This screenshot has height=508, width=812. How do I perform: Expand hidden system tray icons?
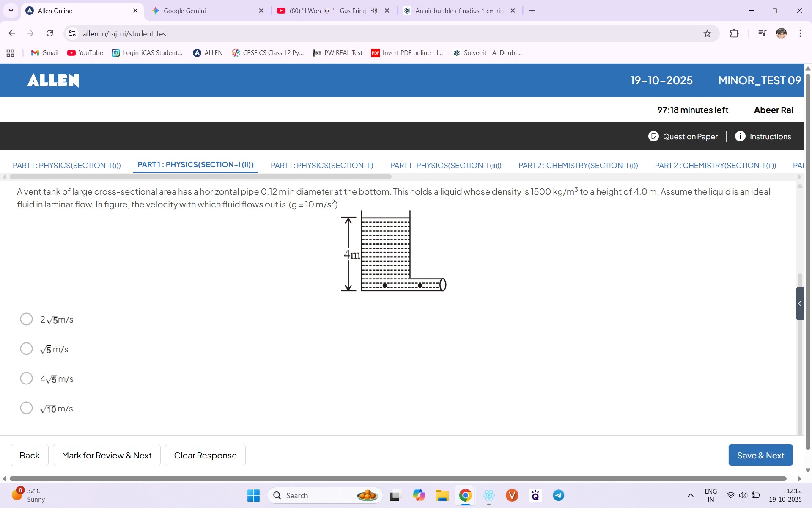tap(690, 495)
